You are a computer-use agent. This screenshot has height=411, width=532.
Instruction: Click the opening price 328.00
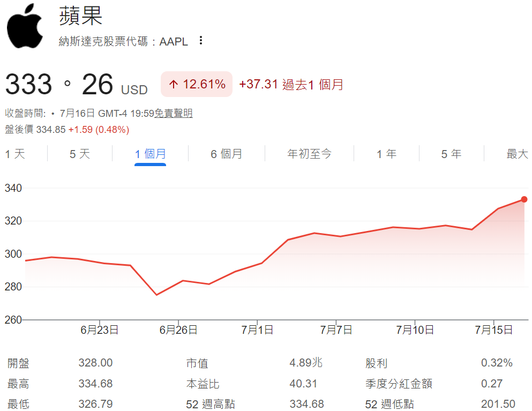95,363
